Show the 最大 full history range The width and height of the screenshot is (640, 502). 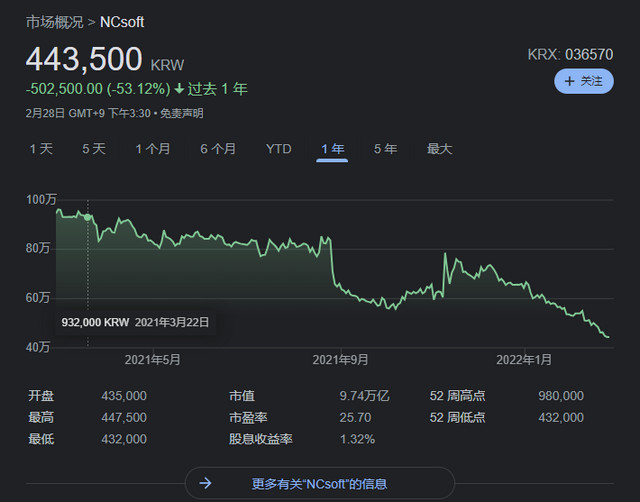point(439,149)
